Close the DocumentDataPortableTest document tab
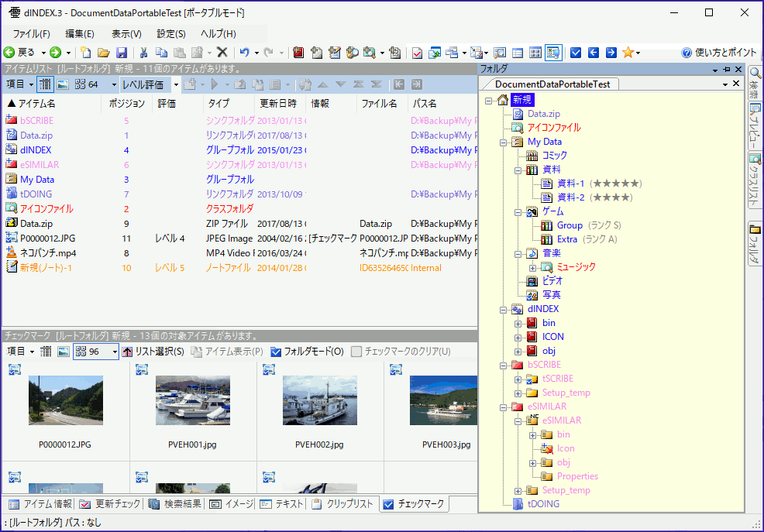The height and width of the screenshot is (532, 764). (736, 84)
